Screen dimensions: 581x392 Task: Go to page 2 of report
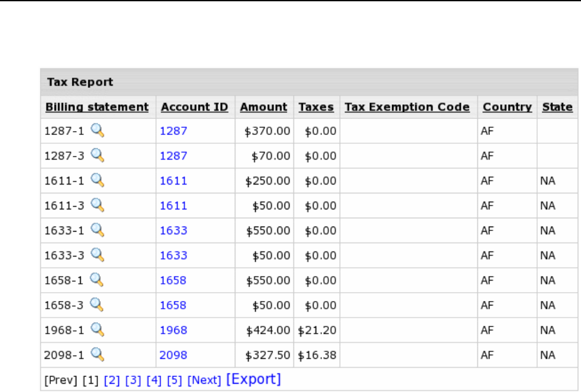(x=112, y=381)
